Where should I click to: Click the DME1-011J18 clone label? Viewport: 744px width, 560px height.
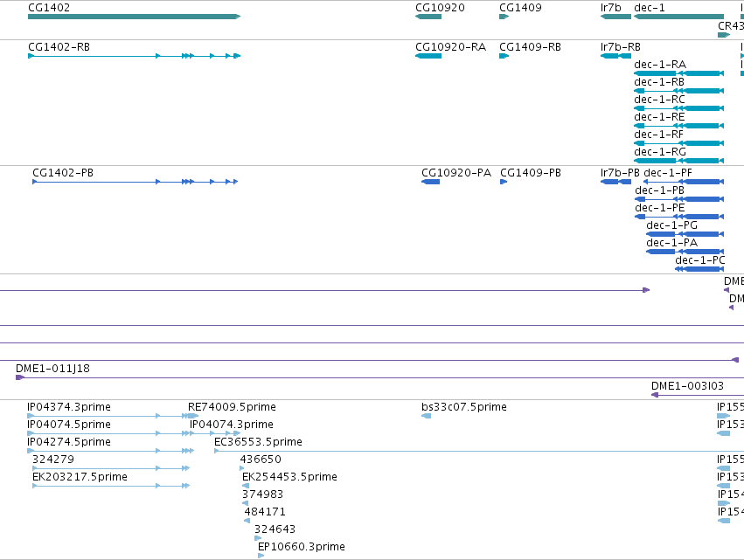click(52, 369)
